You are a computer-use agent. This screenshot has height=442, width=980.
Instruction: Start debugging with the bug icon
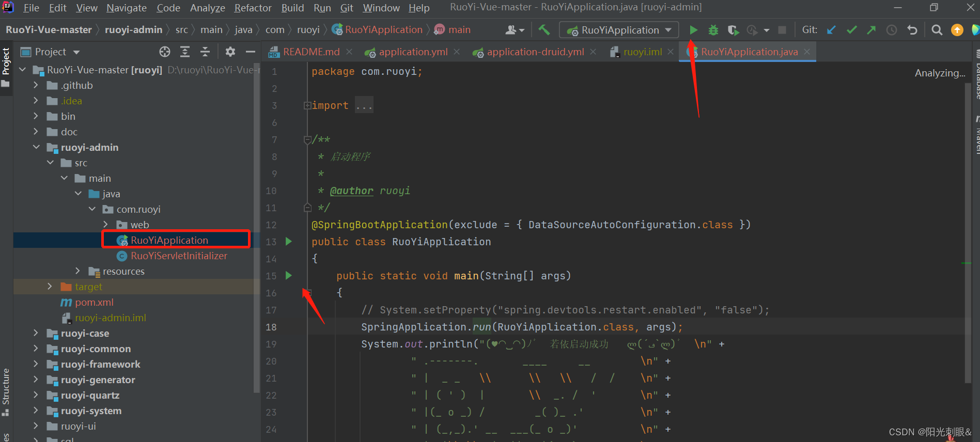pyautogui.click(x=713, y=30)
